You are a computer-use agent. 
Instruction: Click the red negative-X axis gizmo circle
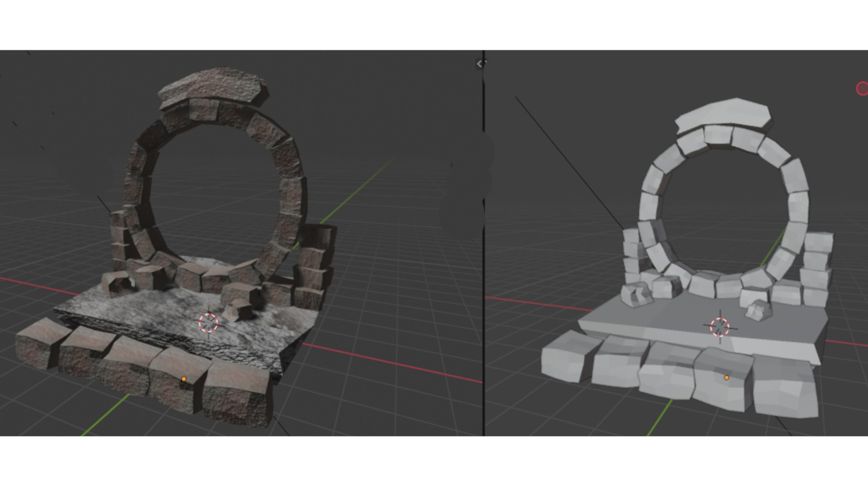click(x=862, y=89)
